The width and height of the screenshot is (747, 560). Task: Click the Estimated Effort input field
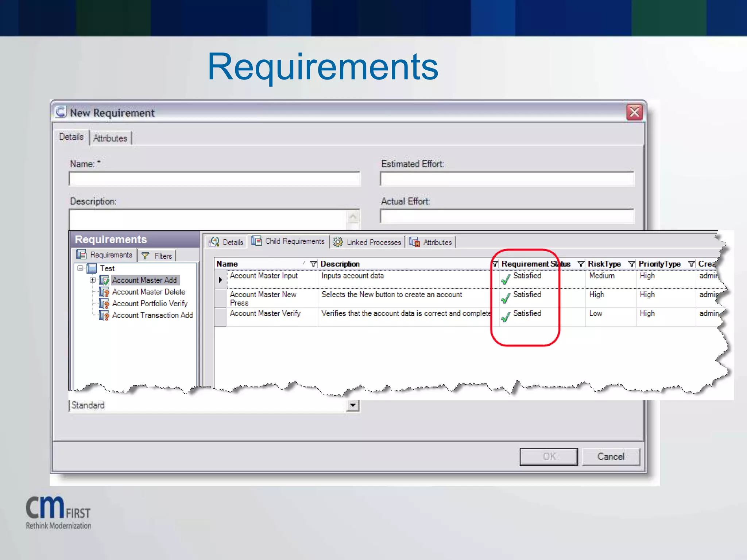[x=507, y=179]
